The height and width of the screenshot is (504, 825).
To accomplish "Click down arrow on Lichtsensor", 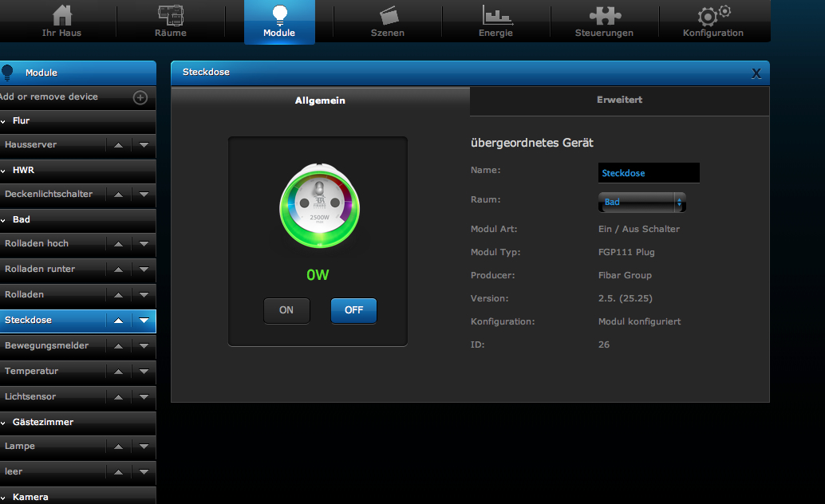I will pyautogui.click(x=144, y=396).
